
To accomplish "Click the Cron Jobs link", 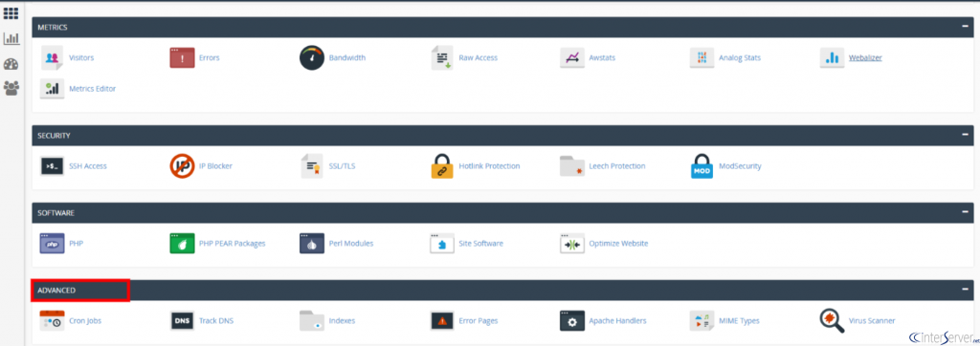I will (x=85, y=320).
